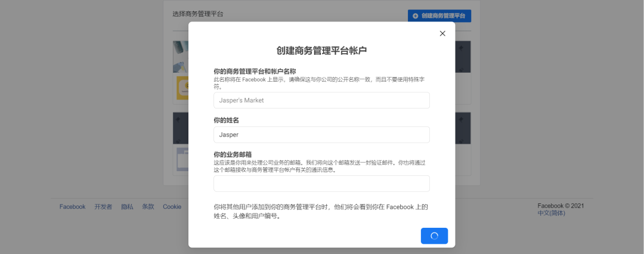
Task: Click the 选择商务管理平台 heading text
Action: tap(198, 14)
